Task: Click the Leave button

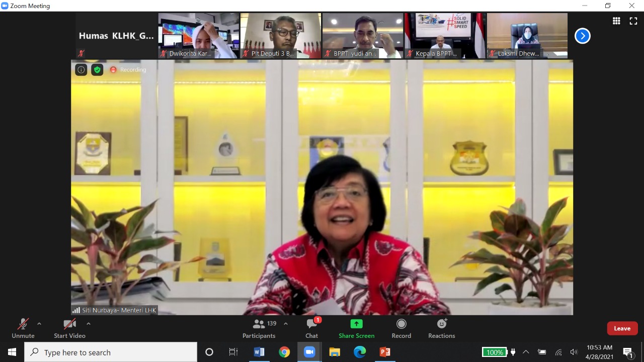Action: (622, 328)
